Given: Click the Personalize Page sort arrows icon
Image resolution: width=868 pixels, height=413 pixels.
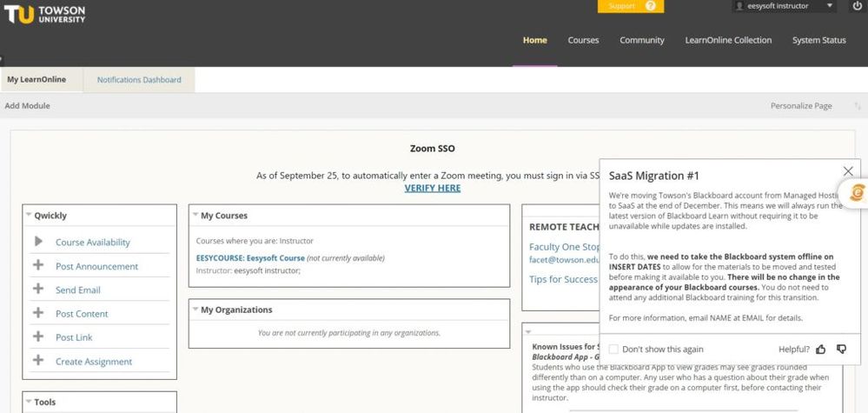Looking at the screenshot, I should [858, 106].
